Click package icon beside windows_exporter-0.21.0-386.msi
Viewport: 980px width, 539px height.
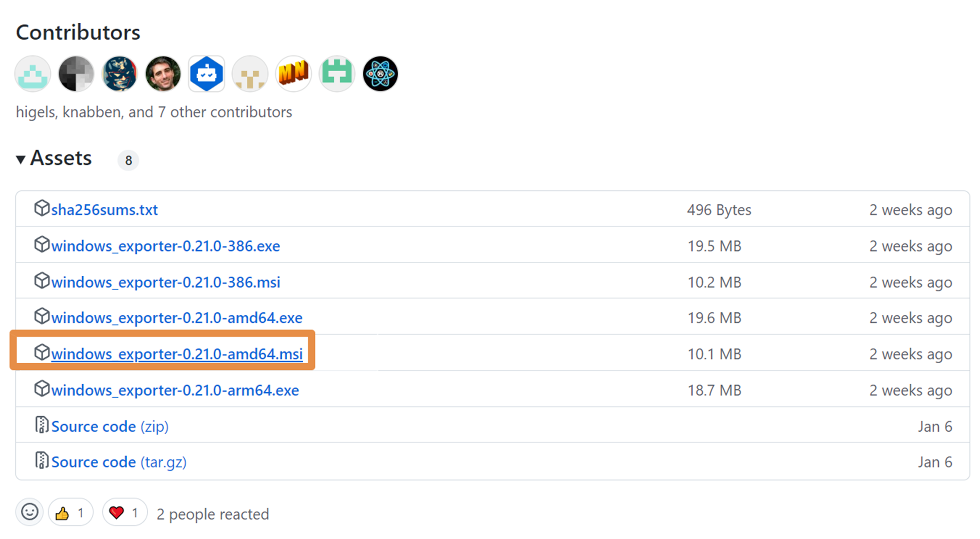point(42,281)
